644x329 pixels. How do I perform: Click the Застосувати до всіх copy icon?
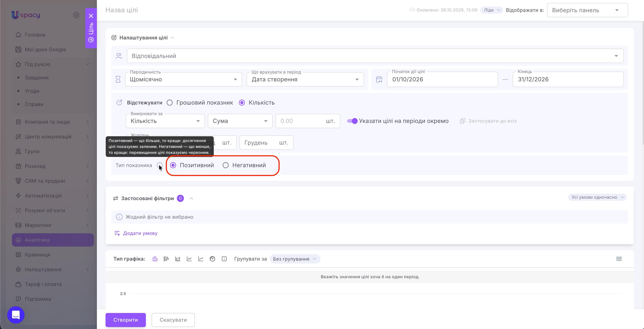pos(462,121)
